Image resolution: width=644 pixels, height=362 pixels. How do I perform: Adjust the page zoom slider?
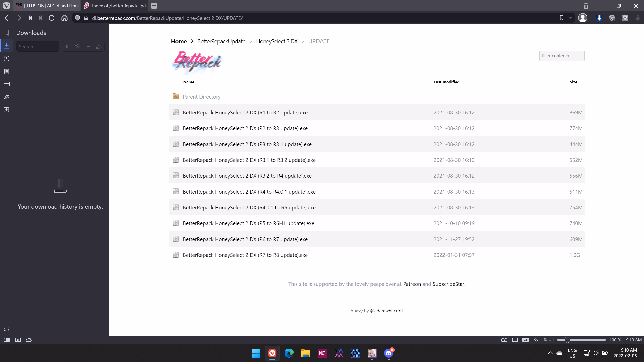pos(567,340)
